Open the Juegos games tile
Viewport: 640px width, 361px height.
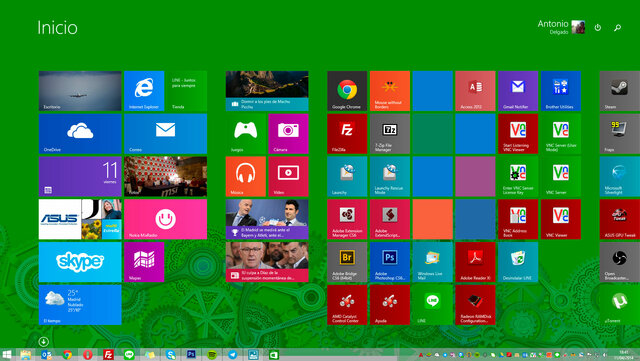[246, 134]
